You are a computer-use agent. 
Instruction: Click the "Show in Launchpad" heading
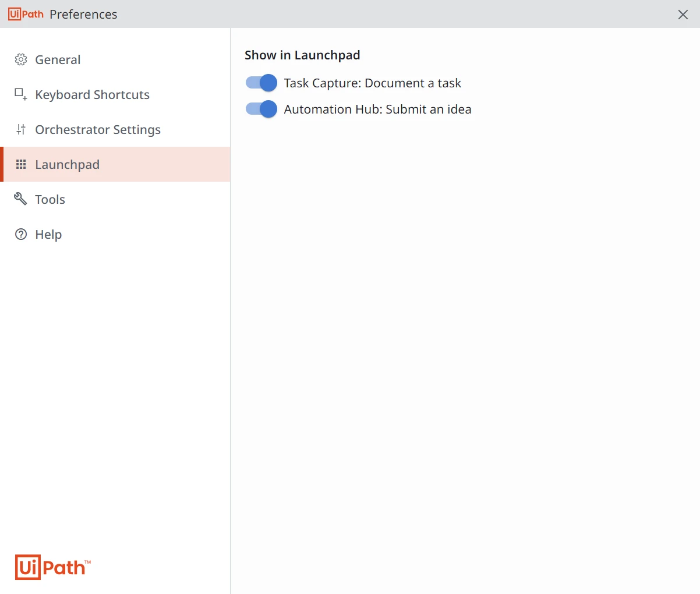click(x=302, y=55)
